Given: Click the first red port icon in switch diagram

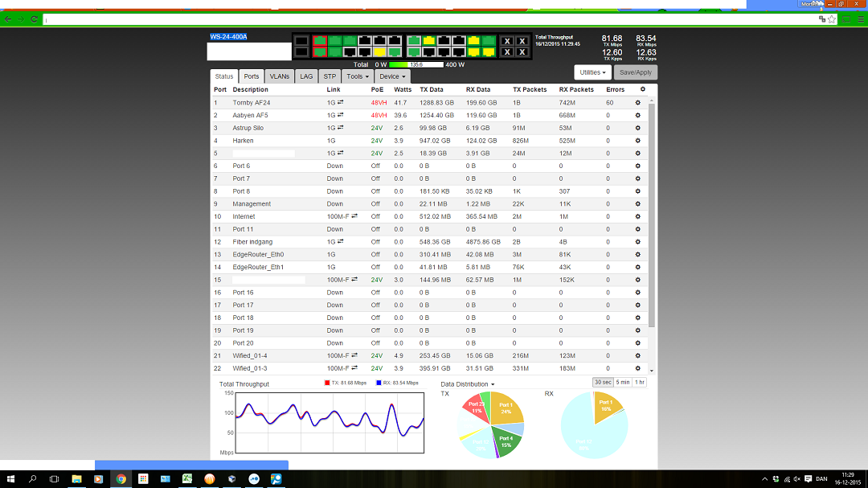Looking at the screenshot, I should pos(320,40).
